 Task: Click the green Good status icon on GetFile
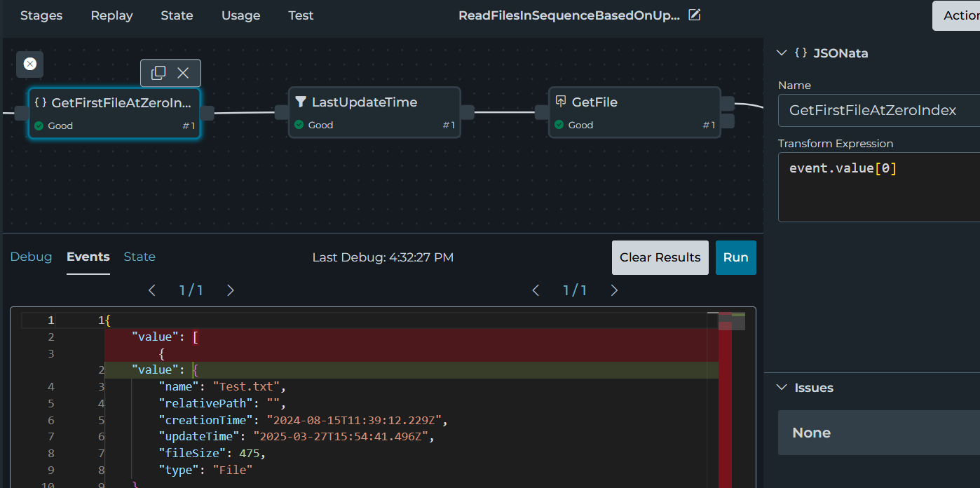[559, 125]
